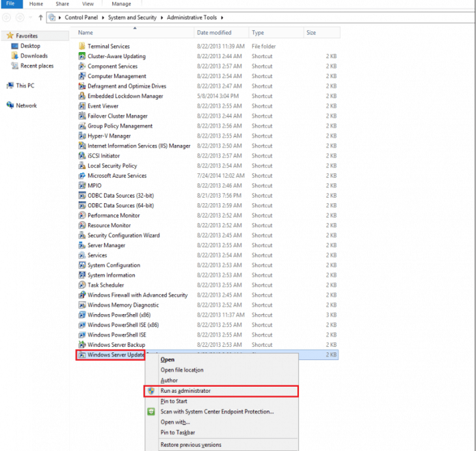This screenshot has width=476, height=451.
Task: Switch to the View ribbon tab
Action: 88,4
